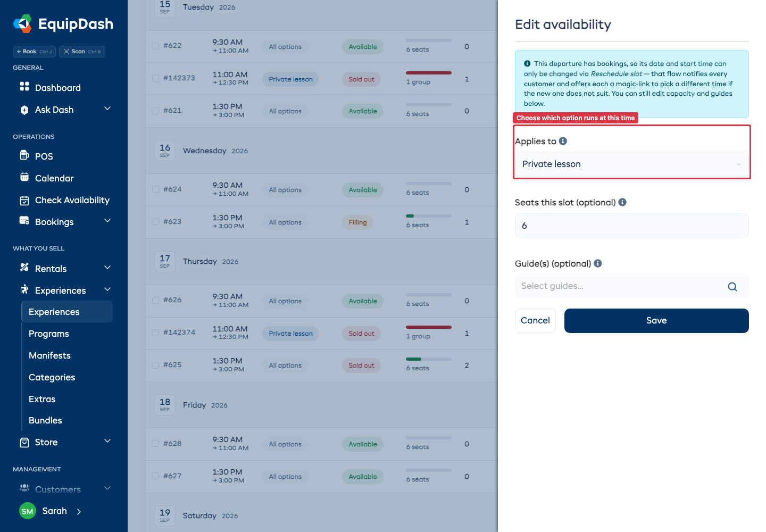The height and width of the screenshot is (532, 766).
Task: Click the Experiences hiker icon
Action: pos(24,289)
